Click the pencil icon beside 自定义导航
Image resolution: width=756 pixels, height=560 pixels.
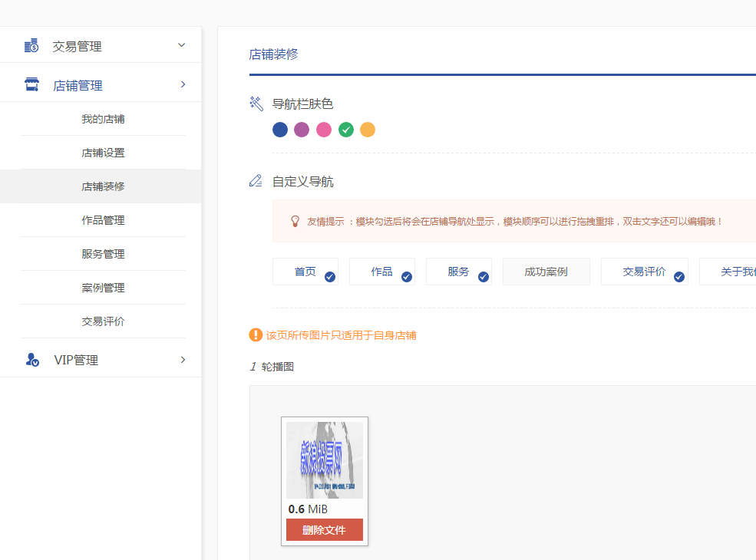click(x=256, y=181)
